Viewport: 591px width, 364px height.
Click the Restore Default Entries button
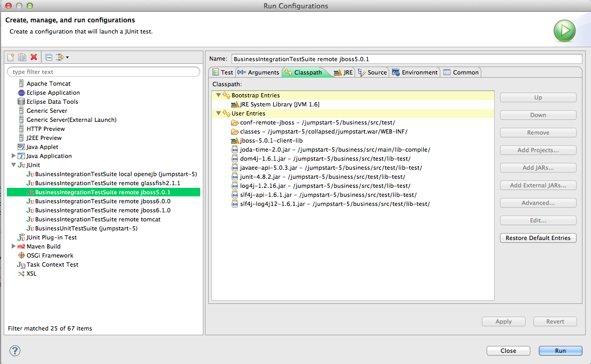[x=538, y=238]
